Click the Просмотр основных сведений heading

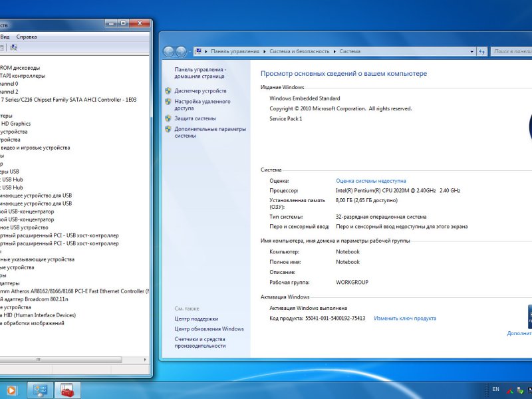[x=344, y=73]
